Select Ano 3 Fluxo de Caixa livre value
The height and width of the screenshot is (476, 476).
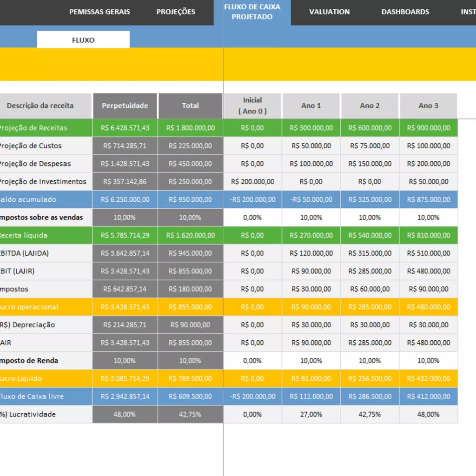point(428,397)
